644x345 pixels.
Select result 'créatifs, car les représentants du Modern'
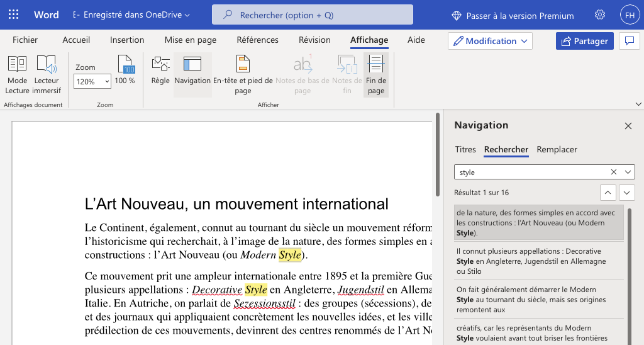pyautogui.click(x=539, y=333)
